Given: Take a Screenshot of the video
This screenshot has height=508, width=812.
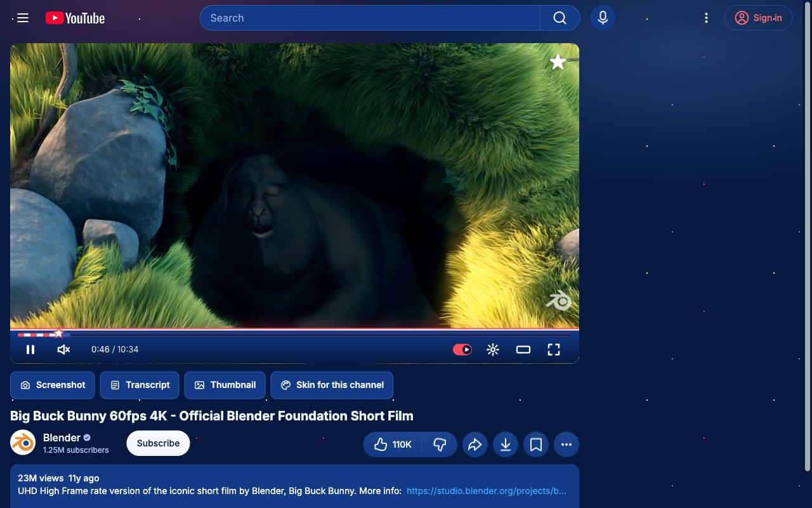Looking at the screenshot, I should (x=53, y=385).
